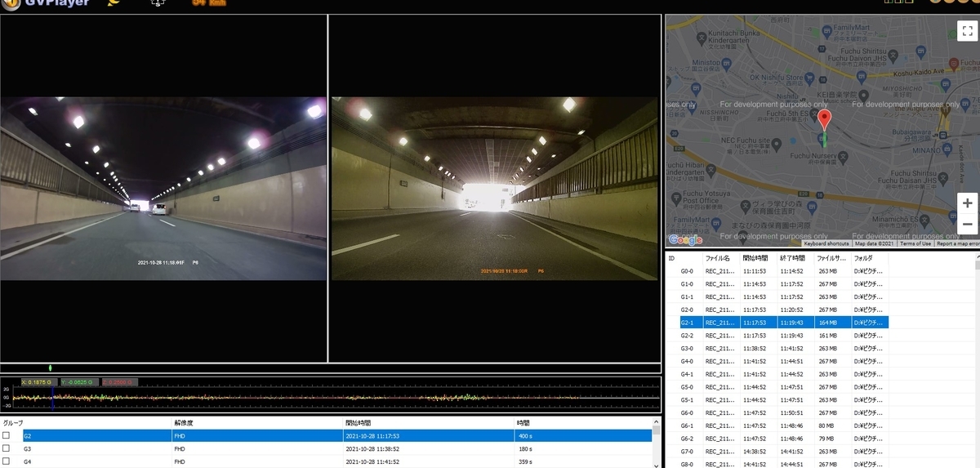Zoom out on the map
Image resolution: width=980 pixels, height=468 pixels.
point(967,224)
